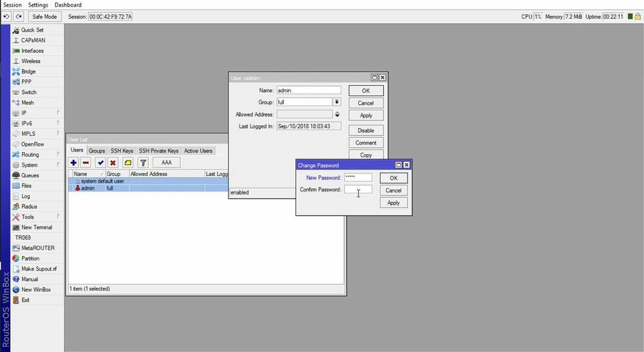Toggle Safe Mode button
Screen dimensions: 644x352
pyautogui.click(x=44, y=17)
